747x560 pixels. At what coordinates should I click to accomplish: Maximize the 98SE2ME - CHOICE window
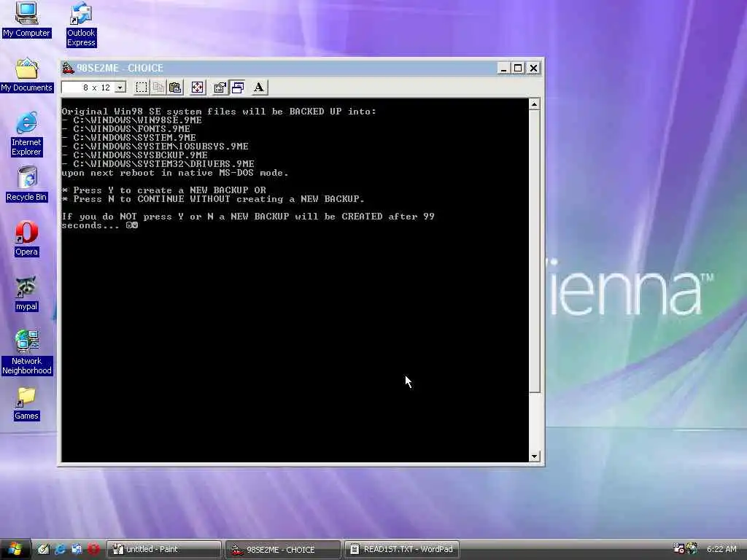click(x=518, y=68)
